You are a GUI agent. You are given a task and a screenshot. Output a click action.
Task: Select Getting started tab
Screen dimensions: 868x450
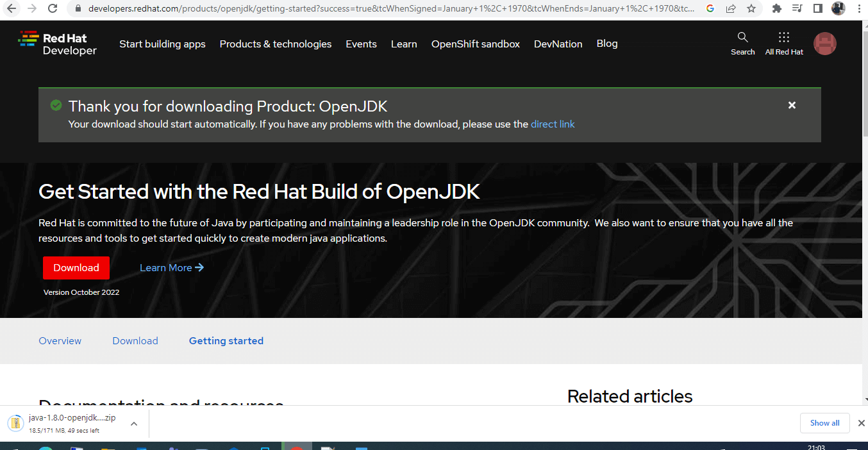tap(226, 341)
